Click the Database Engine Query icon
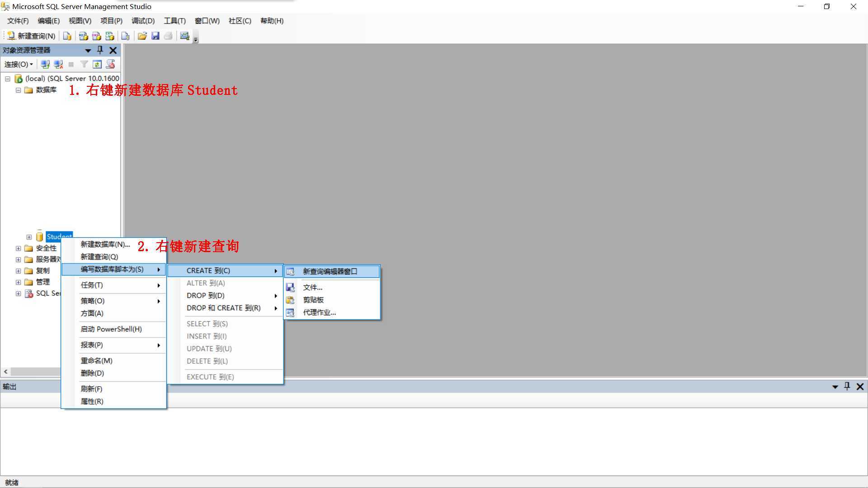 coord(67,36)
